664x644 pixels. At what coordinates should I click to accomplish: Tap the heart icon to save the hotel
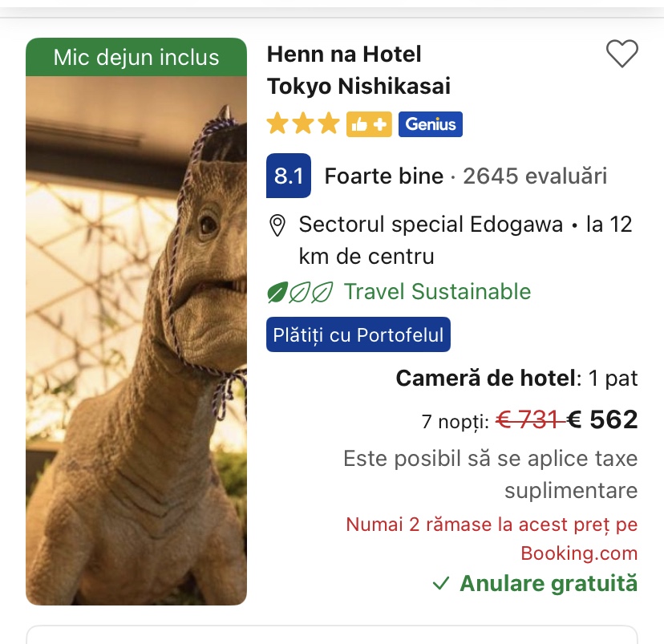tap(621, 54)
